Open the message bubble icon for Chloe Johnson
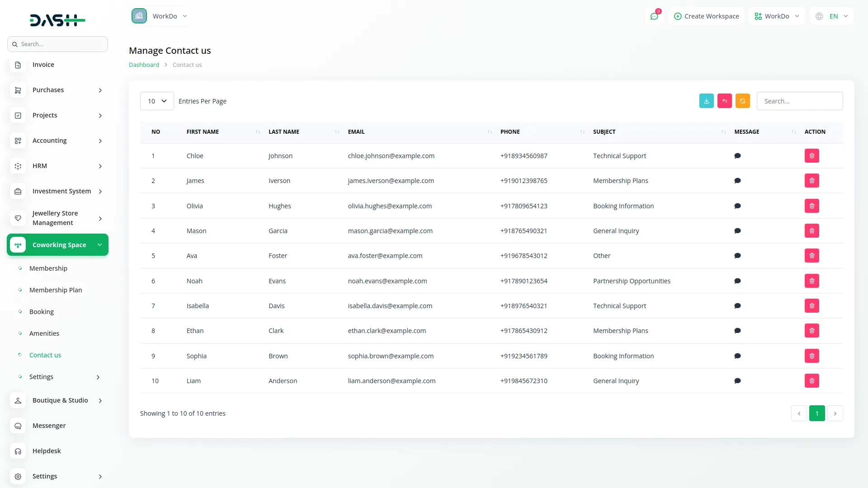The image size is (868, 488). pyautogui.click(x=737, y=156)
